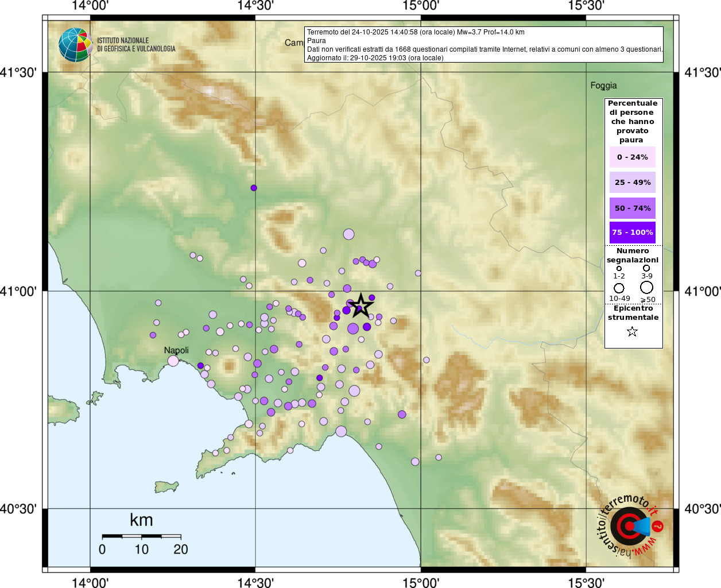Click the 3-9 reports circle symbol
This screenshot has width=721, height=588.
pos(646,268)
